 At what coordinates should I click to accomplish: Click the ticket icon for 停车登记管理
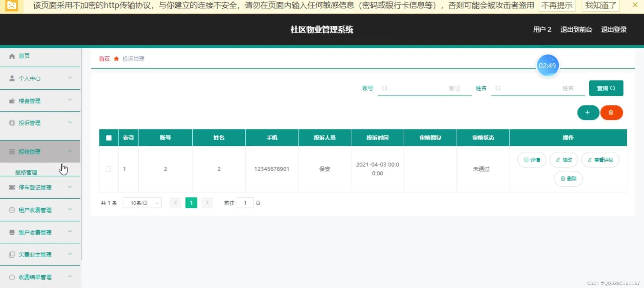click(12, 187)
